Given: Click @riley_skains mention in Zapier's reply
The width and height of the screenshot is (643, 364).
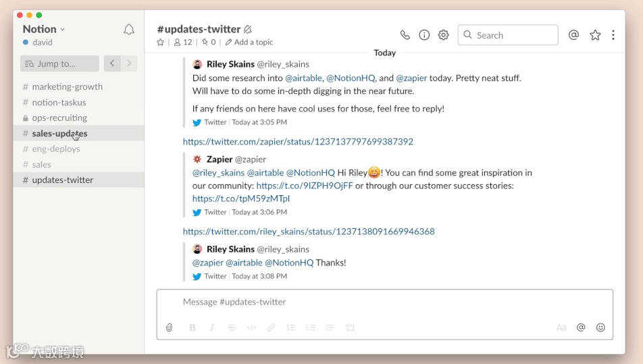Looking at the screenshot, I should coord(219,173).
